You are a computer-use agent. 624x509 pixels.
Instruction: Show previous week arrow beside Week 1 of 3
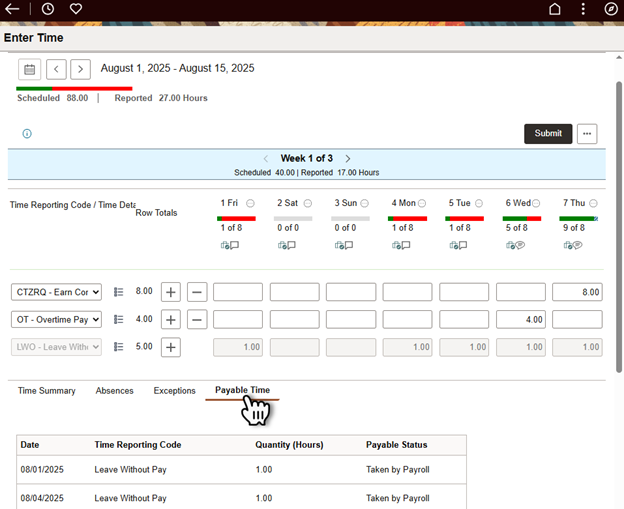point(266,159)
